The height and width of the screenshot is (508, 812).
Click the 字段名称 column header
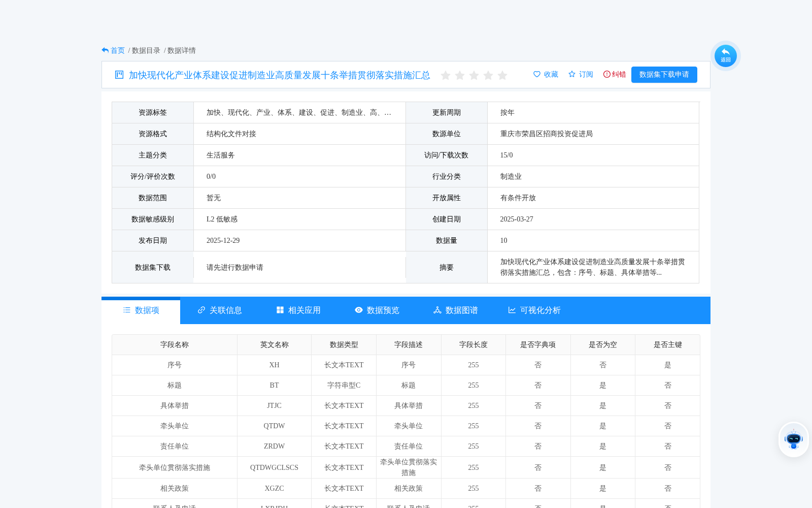point(175,345)
